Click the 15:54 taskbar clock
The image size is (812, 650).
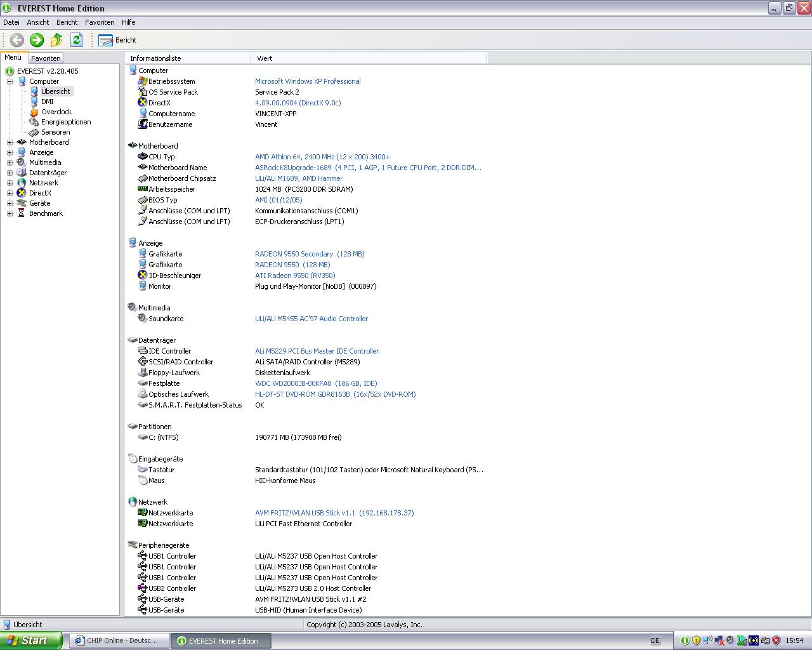(x=794, y=641)
